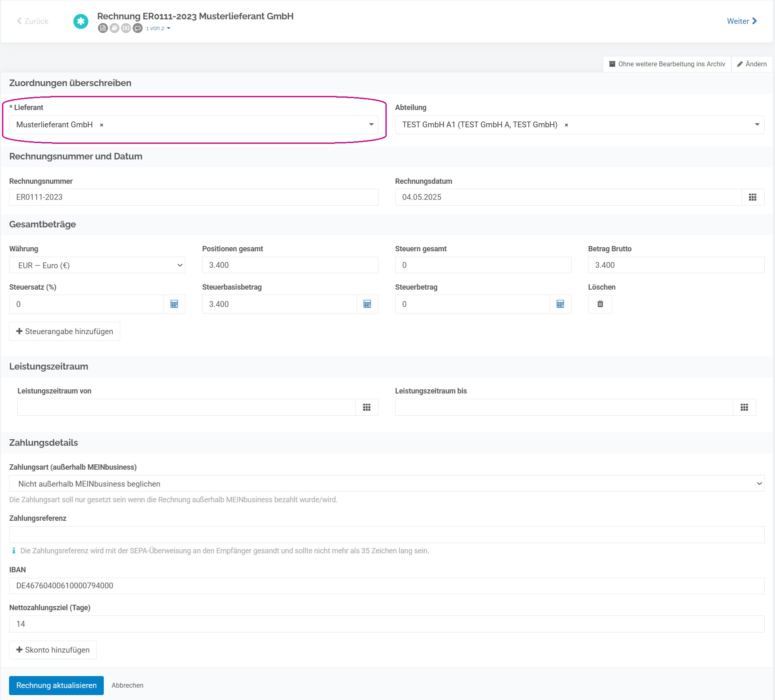Click the Rechnungsnummer input field

coord(194,197)
